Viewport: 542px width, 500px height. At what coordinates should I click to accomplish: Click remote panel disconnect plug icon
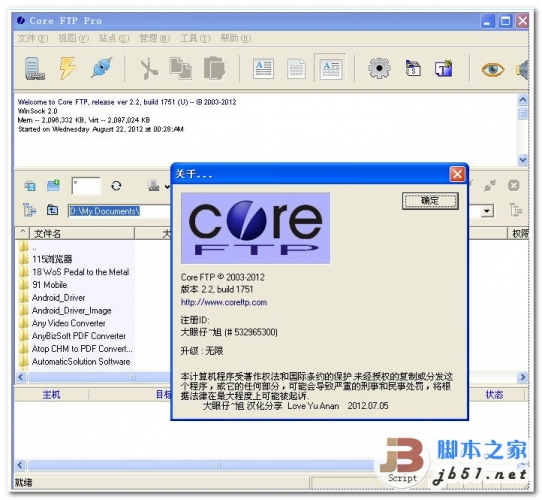[x=490, y=185]
